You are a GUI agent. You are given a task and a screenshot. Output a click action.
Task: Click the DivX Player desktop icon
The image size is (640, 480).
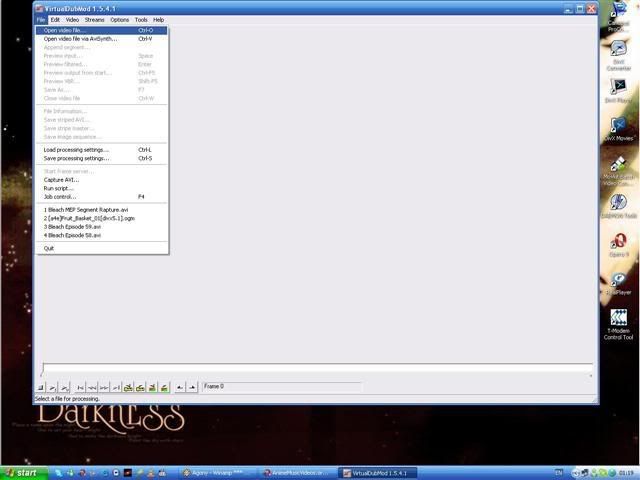[x=619, y=91]
